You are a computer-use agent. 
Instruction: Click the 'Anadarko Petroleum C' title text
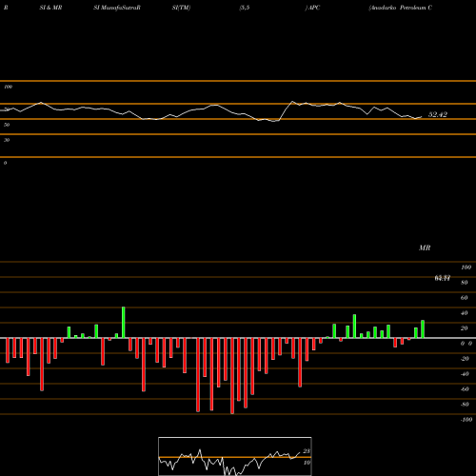[400, 8]
